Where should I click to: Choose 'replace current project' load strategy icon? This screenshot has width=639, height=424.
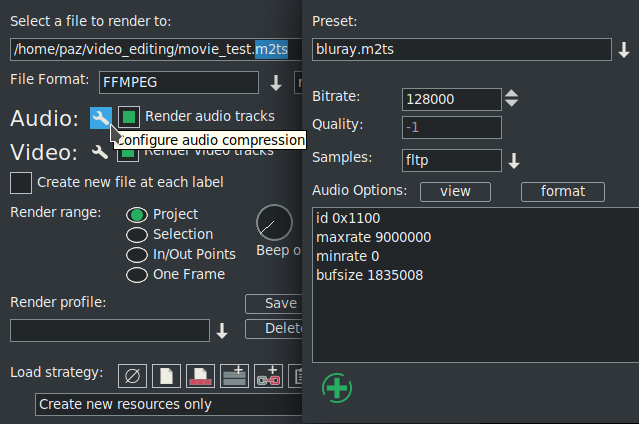coord(166,376)
